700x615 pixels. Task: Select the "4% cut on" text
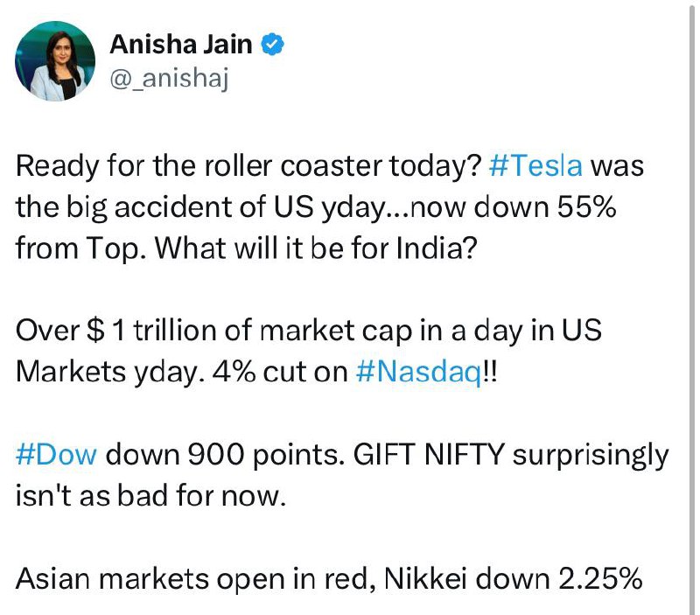(x=280, y=372)
